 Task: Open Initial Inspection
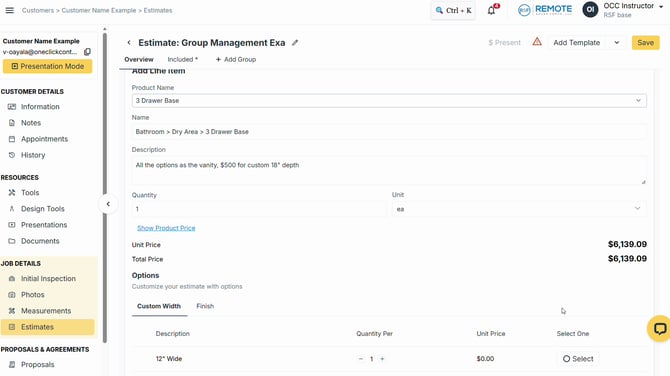tap(48, 279)
